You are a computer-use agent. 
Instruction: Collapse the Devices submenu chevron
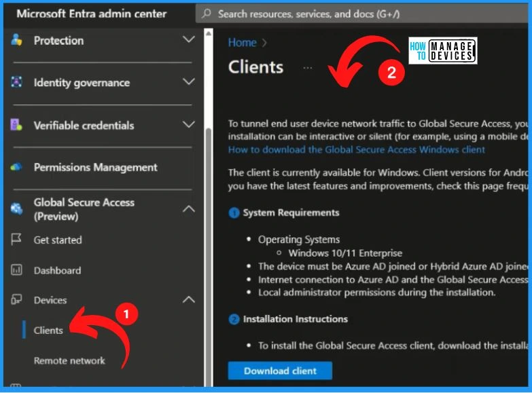(189, 299)
